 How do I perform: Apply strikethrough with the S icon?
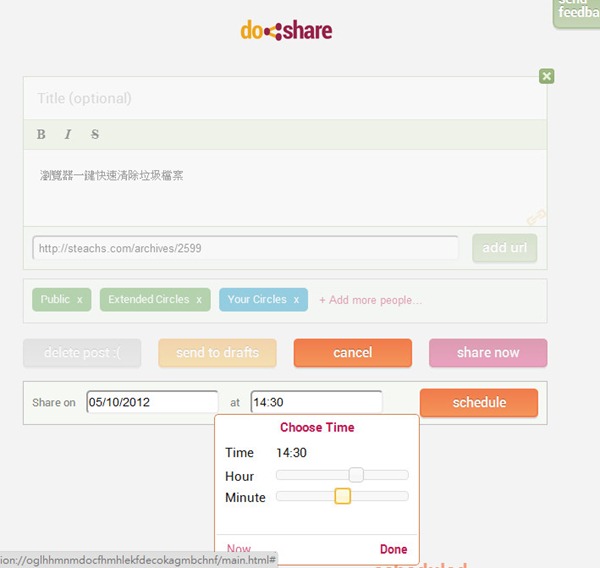[95, 134]
